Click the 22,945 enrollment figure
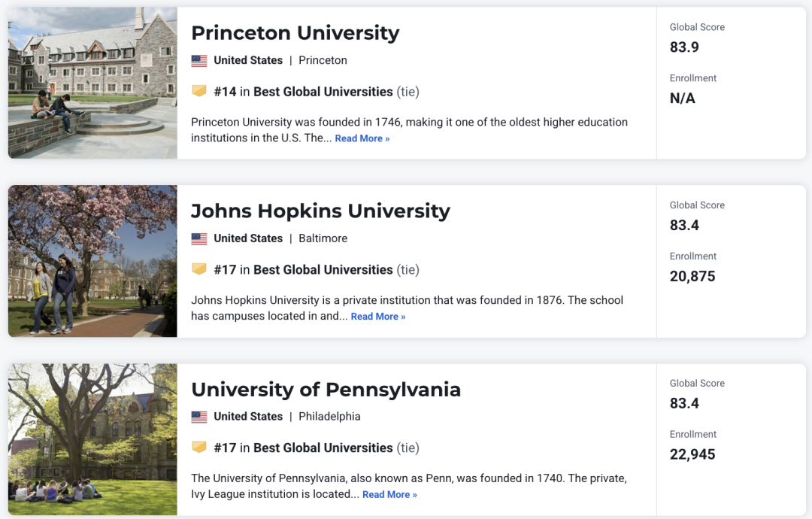This screenshot has width=812, height=519. click(692, 455)
